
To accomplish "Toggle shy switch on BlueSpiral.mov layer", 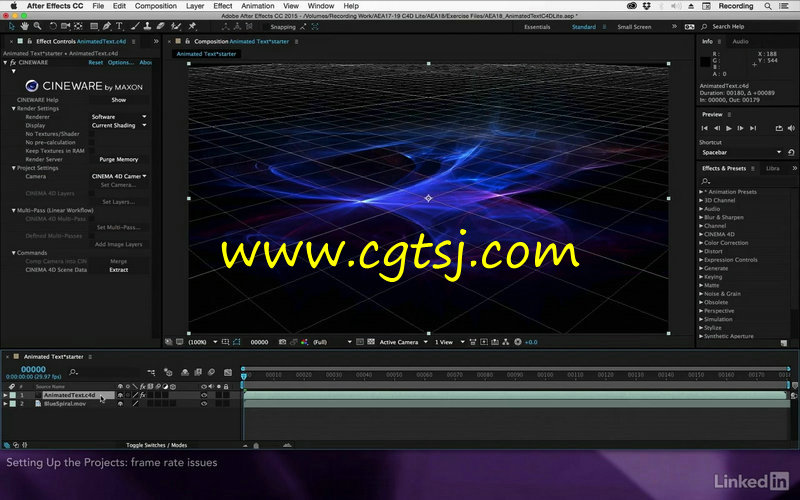I will 120,404.
